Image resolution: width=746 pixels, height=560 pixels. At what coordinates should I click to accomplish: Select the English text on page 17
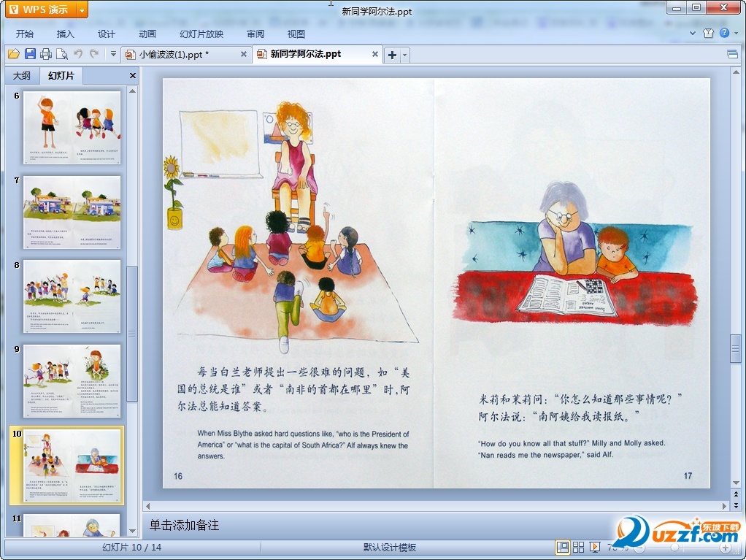[572, 449]
